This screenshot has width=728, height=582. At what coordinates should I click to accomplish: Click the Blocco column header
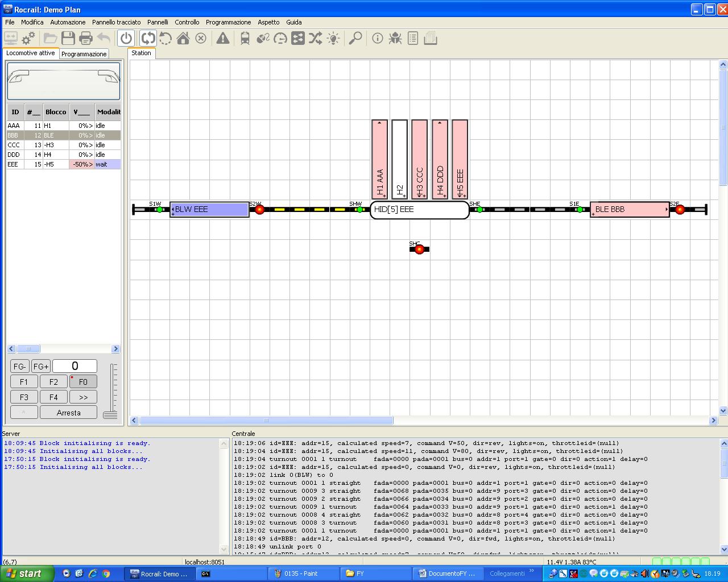(x=56, y=112)
